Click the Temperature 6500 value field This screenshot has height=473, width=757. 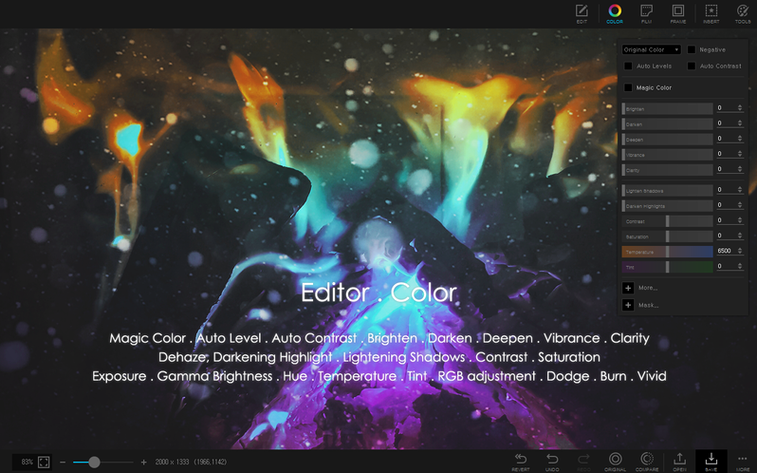tap(726, 251)
